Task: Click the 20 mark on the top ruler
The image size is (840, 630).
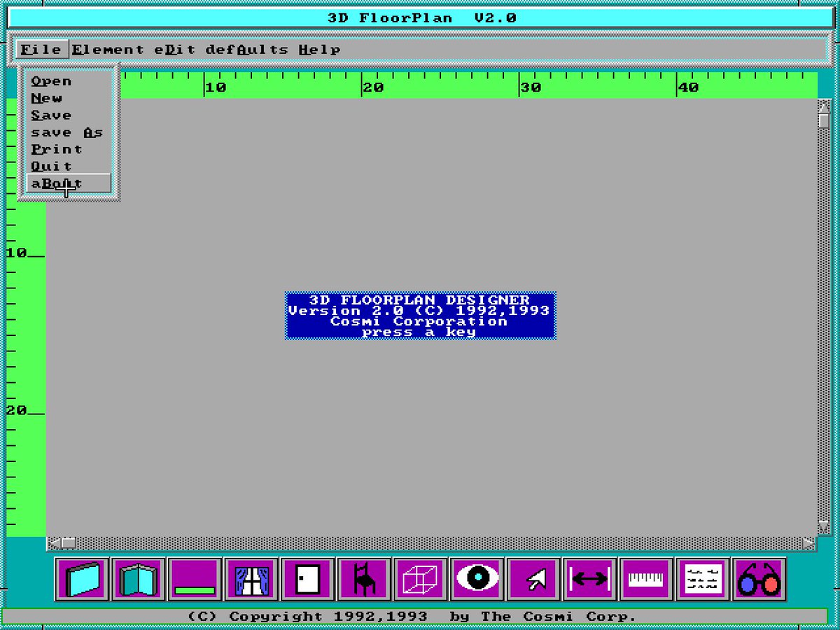Action: click(x=373, y=87)
